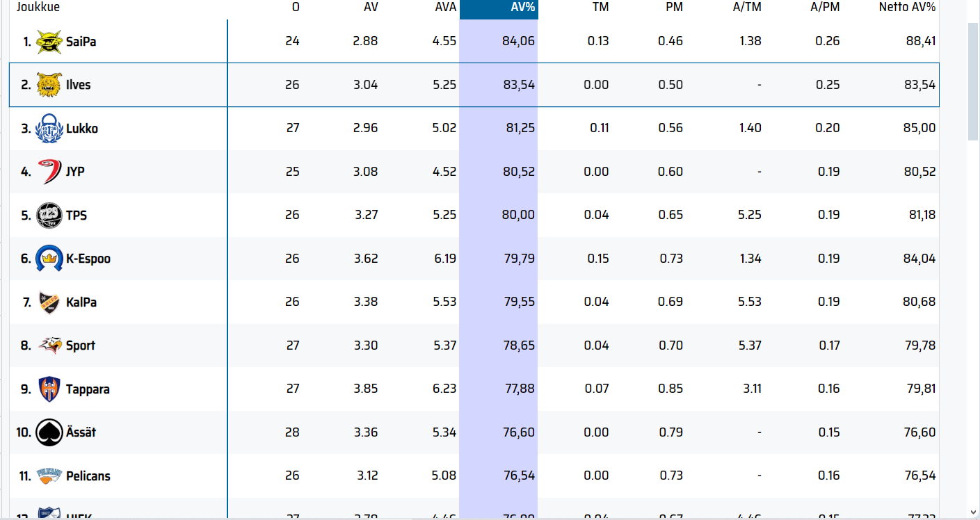This screenshot has height=520, width=980.
Task: Click the K-Espoo crown logo
Action: 49,259
